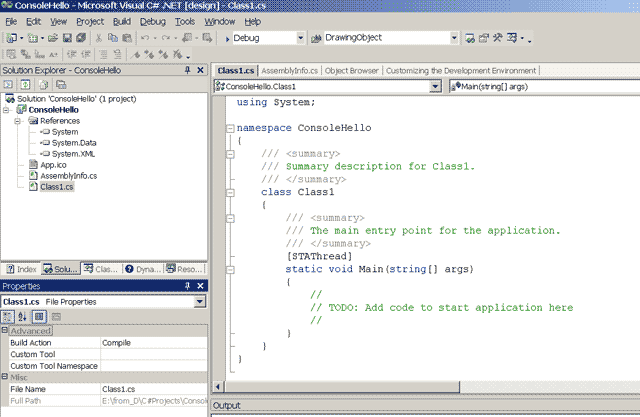The width and height of the screenshot is (640, 417).
Task: Collapse the namespace ConsoleHello code region
Action: pyautogui.click(x=231, y=129)
